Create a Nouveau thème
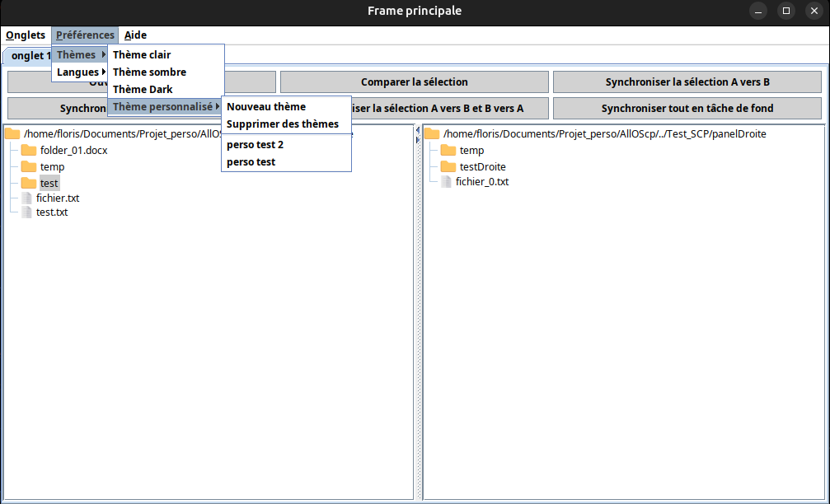Viewport: 830px width, 504px height. click(x=266, y=107)
